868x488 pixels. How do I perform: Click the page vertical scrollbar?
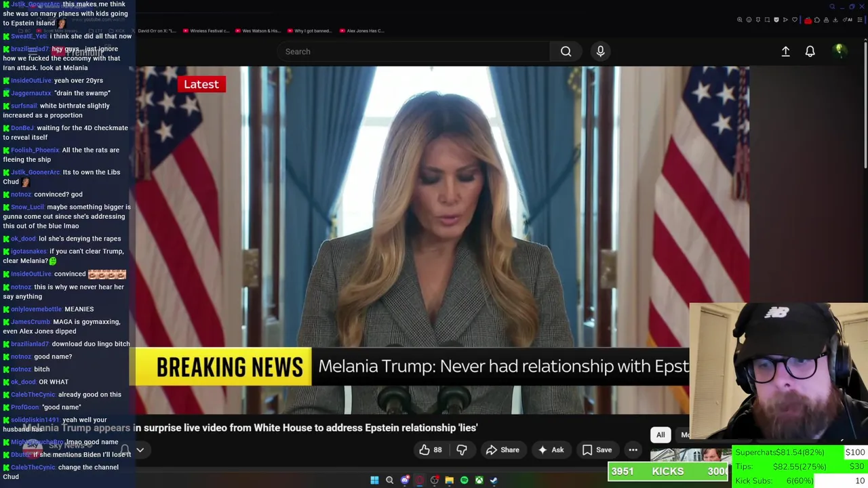coord(865,105)
